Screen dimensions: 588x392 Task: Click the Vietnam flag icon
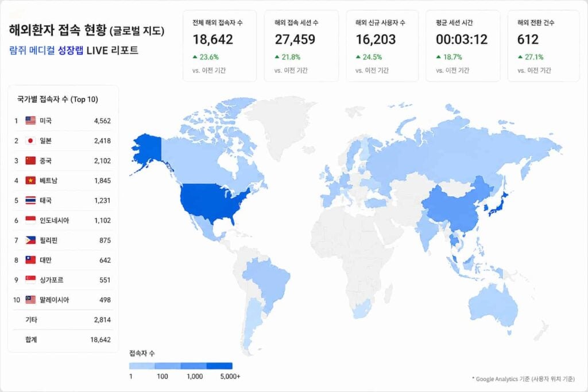pyautogui.click(x=30, y=180)
